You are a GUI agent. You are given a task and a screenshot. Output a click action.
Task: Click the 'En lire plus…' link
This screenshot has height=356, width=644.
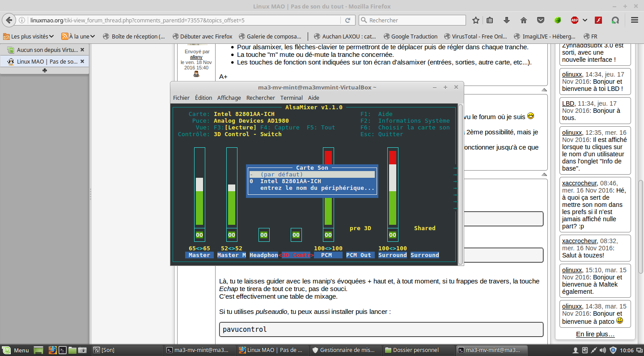tap(595, 334)
